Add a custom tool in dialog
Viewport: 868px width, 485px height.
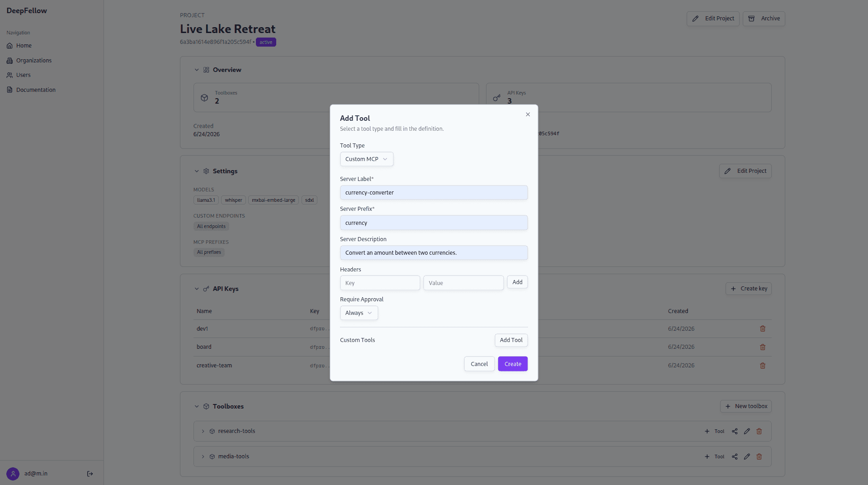(511, 340)
